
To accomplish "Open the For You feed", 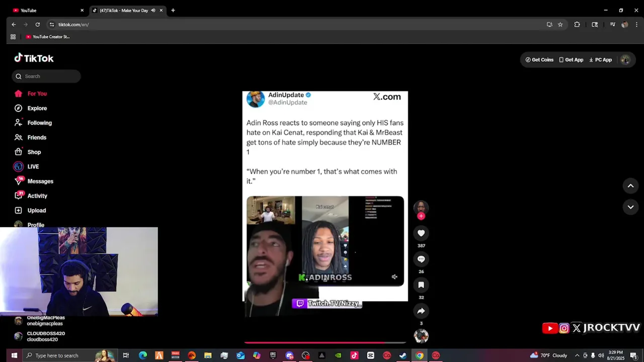I will pos(37,94).
